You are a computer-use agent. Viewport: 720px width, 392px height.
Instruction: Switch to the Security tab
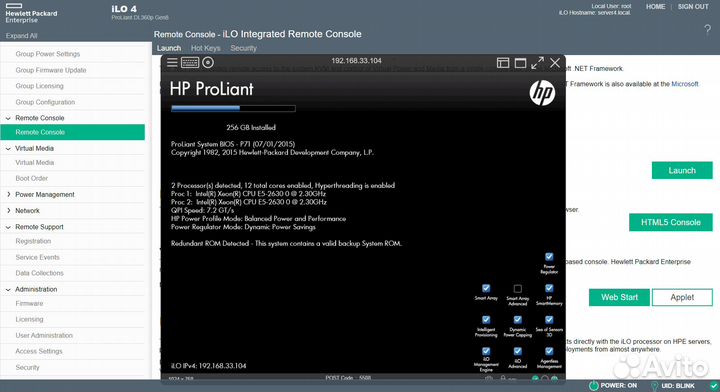click(x=243, y=48)
